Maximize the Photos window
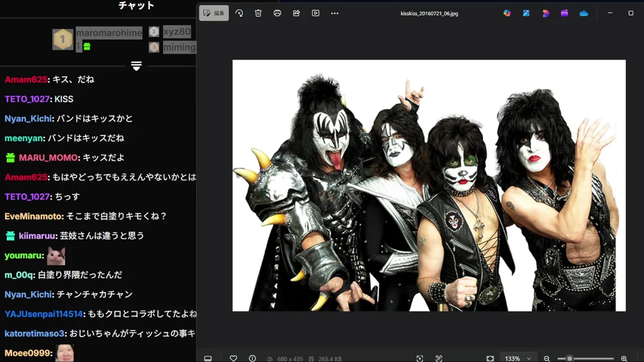This screenshot has height=362, width=644. coord(631,13)
